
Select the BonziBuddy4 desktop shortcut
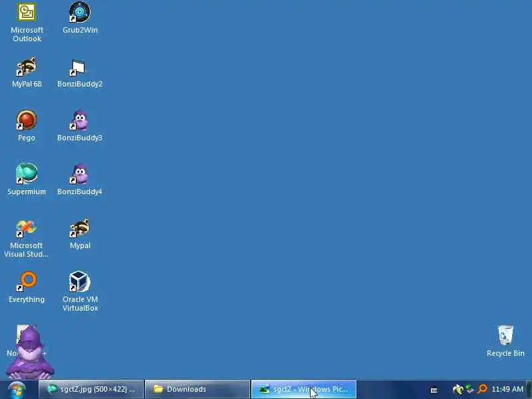pos(80,180)
